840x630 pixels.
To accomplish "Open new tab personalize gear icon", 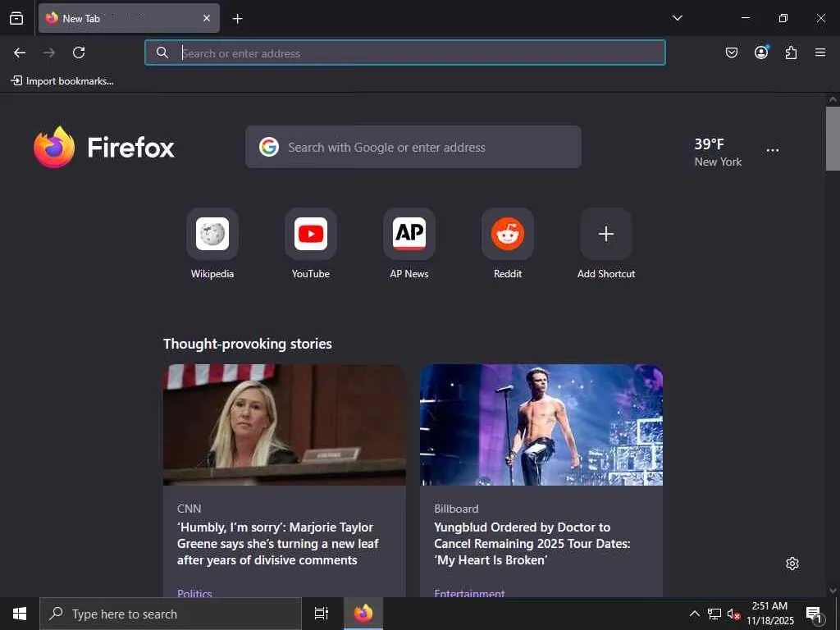I will (x=792, y=564).
